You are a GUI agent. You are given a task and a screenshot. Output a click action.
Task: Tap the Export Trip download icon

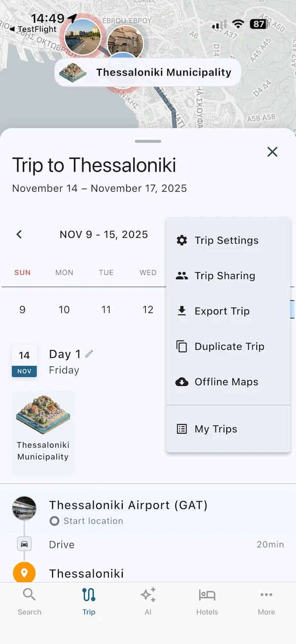[182, 311]
